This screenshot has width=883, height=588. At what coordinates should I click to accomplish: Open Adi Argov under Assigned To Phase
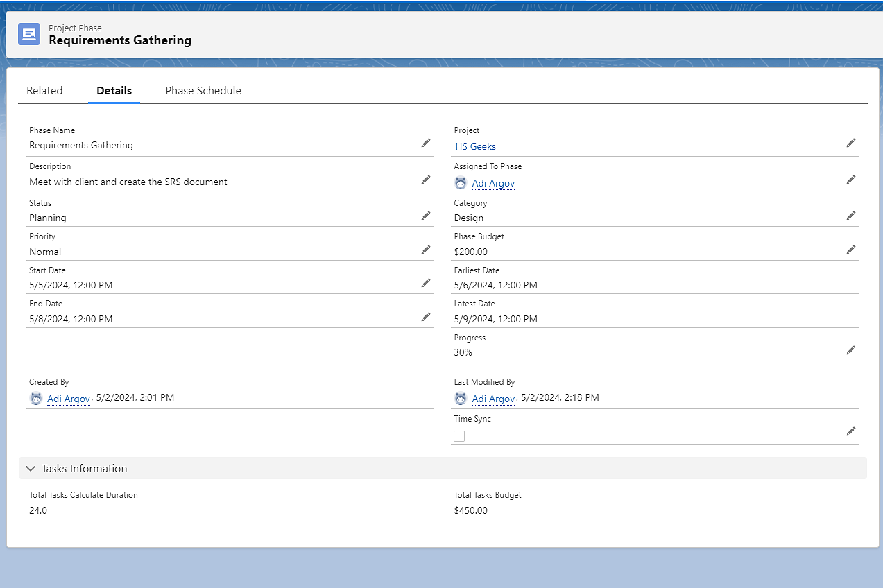click(493, 183)
